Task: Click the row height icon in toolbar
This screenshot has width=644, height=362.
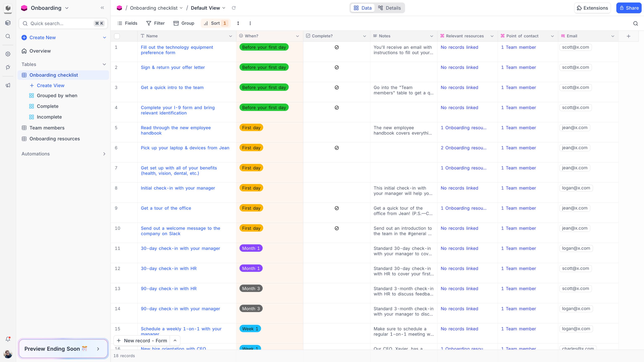Action: 238,23
